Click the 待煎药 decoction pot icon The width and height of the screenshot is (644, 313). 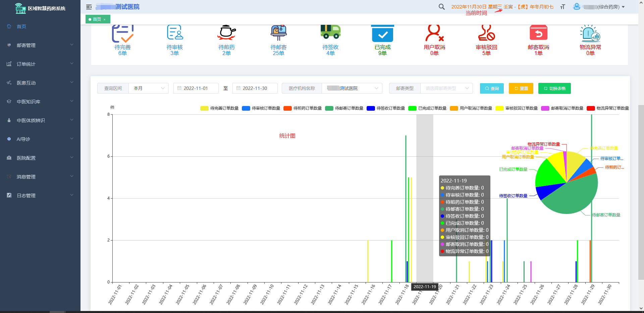[x=227, y=33]
